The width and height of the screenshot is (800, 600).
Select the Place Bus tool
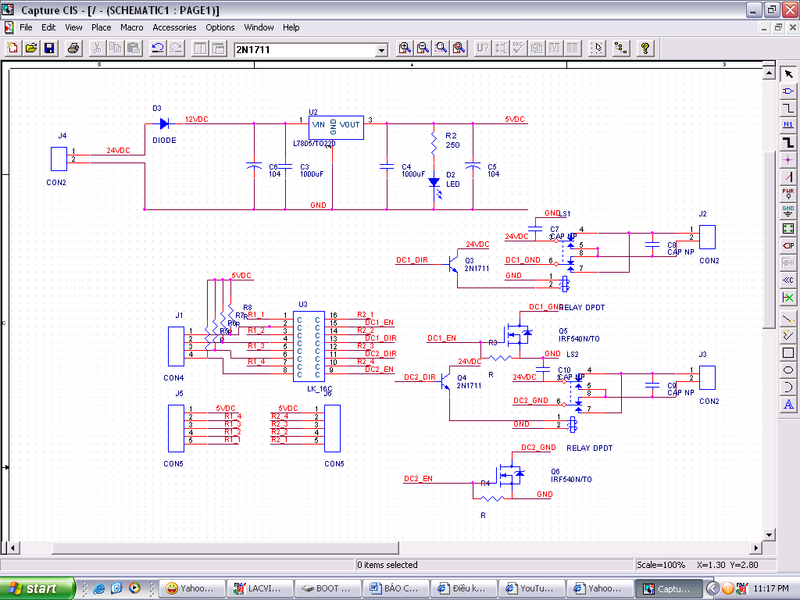pos(788,142)
